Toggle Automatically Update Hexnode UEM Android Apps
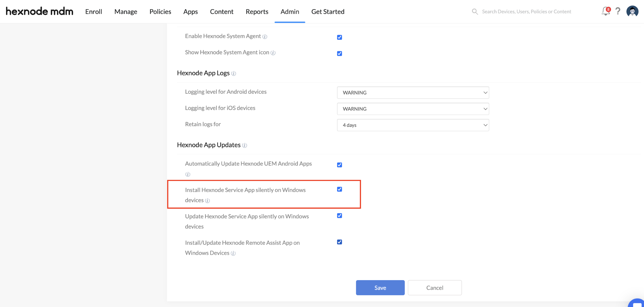The image size is (644, 307). 339,165
